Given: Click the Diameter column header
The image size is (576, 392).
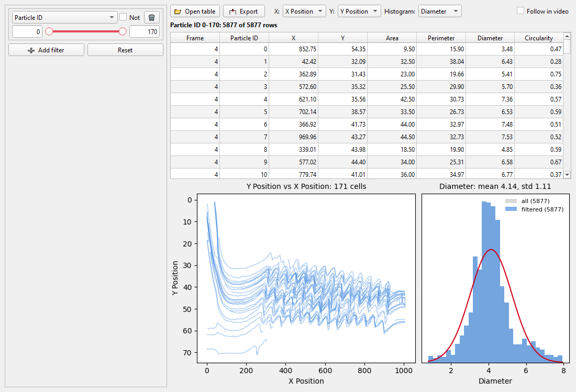Looking at the screenshot, I should point(490,38).
